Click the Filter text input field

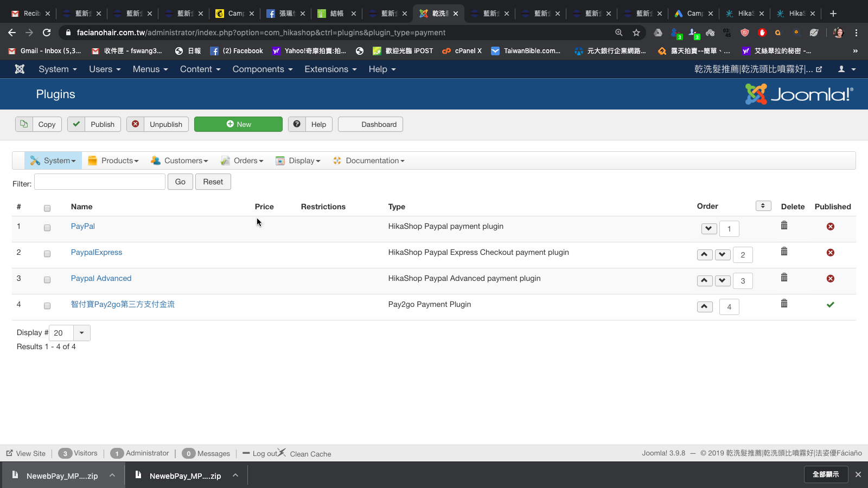(100, 182)
